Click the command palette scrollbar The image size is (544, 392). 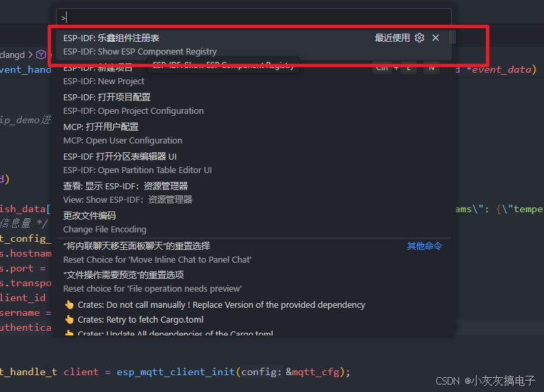(452, 37)
